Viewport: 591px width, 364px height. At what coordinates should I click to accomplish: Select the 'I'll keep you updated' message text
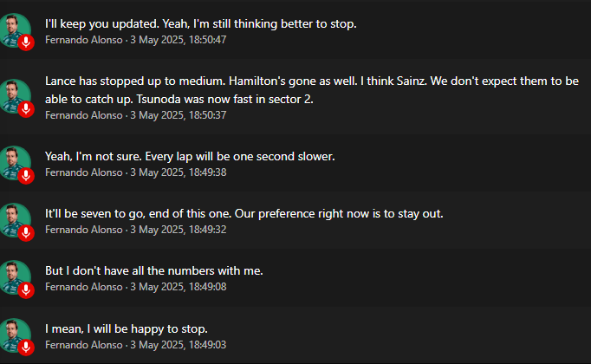pyautogui.click(x=200, y=24)
